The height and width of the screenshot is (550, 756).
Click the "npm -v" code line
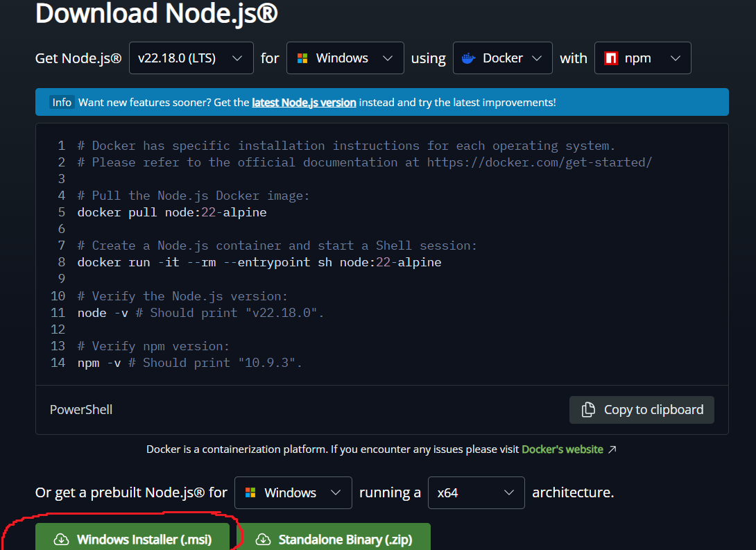(x=189, y=363)
